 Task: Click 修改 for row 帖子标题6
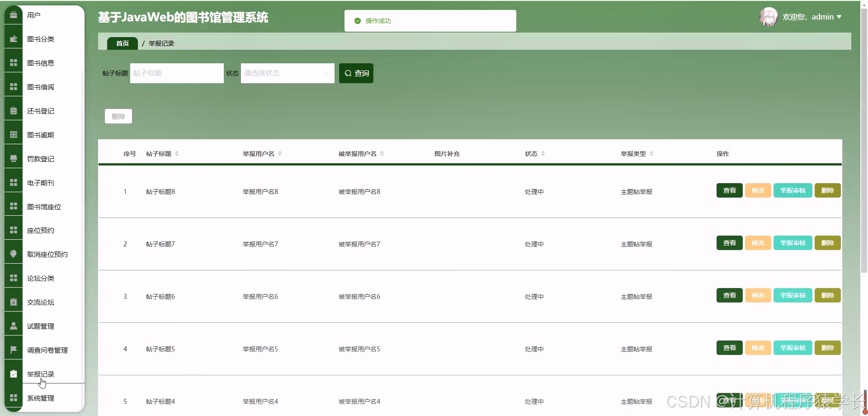(758, 295)
